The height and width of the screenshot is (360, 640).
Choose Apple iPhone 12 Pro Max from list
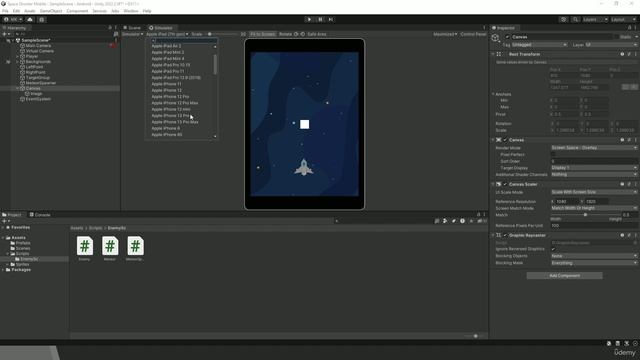click(x=175, y=103)
